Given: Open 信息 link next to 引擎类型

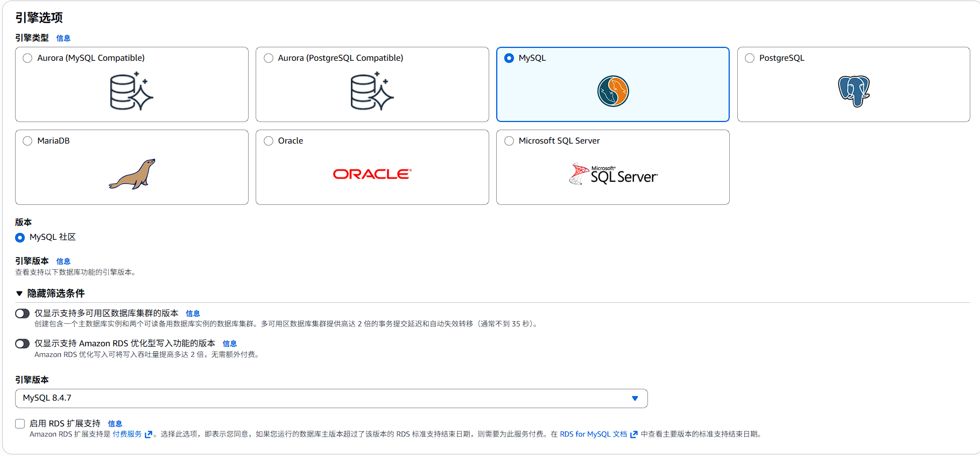Looking at the screenshot, I should tap(64, 38).
